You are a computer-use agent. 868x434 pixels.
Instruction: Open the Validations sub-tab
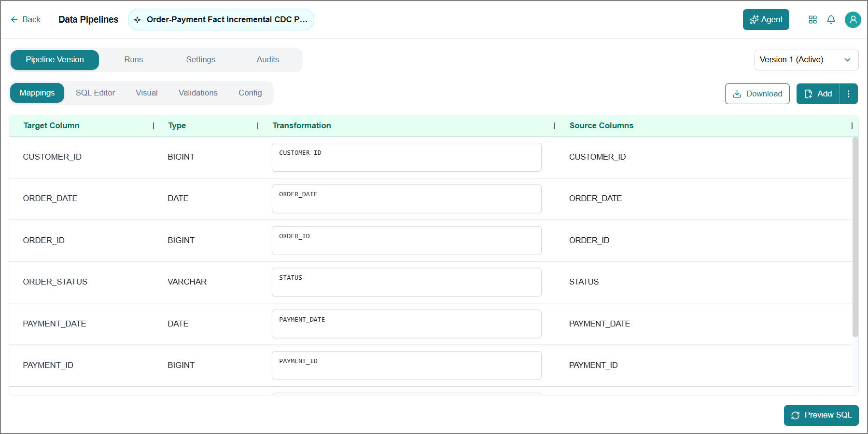point(198,93)
